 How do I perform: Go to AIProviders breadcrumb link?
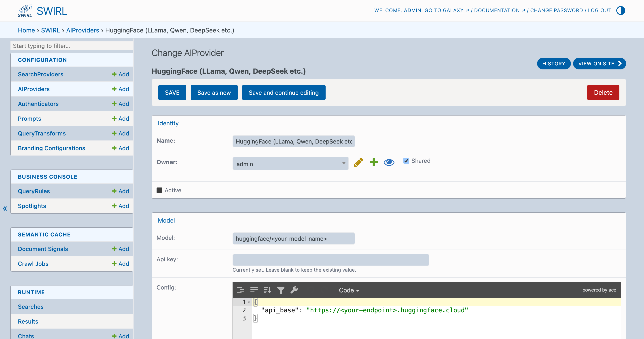pos(83,30)
